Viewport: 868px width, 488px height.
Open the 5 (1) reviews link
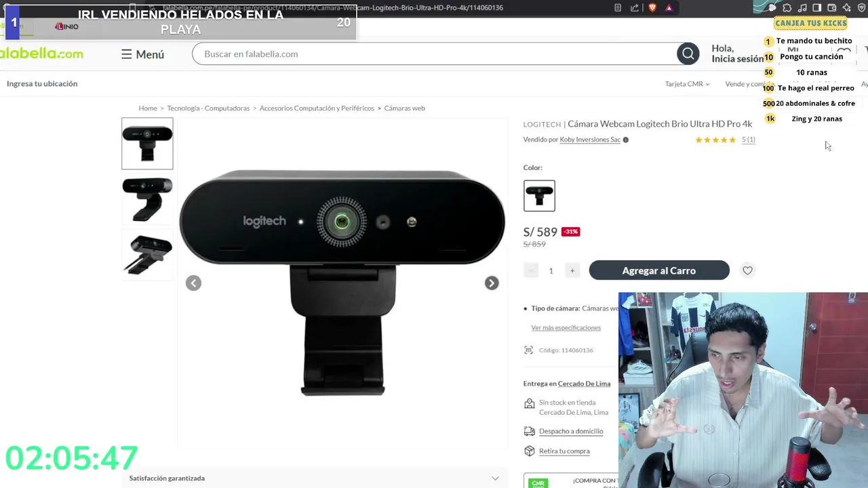tap(748, 140)
